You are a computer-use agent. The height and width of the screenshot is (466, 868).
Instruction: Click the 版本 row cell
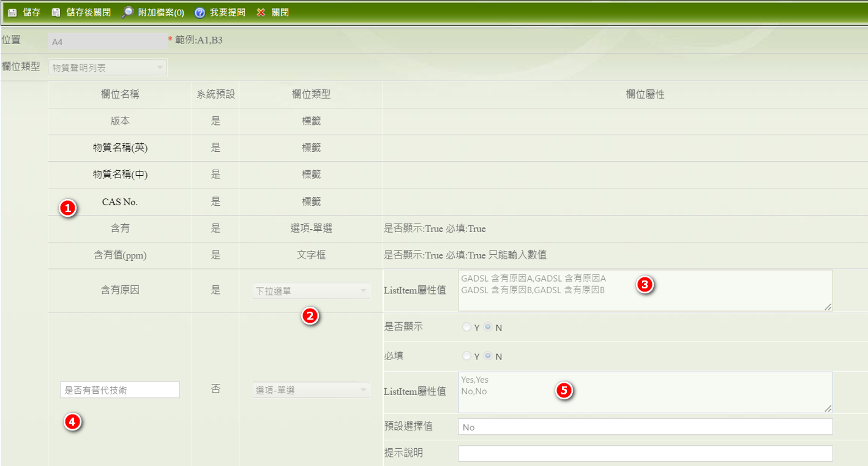(x=120, y=121)
